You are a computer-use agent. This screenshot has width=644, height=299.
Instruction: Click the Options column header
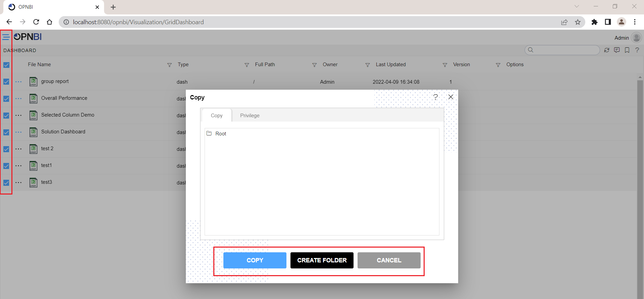[x=515, y=65]
